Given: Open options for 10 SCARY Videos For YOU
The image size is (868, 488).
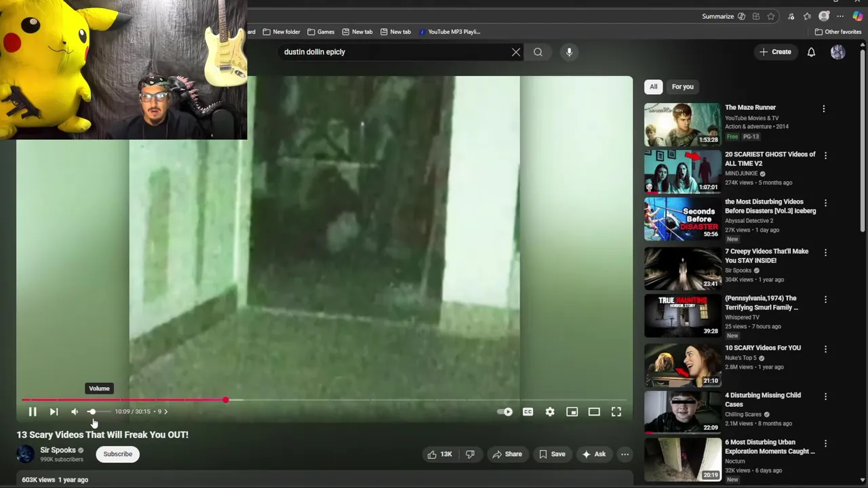Looking at the screenshot, I should pyautogui.click(x=825, y=349).
